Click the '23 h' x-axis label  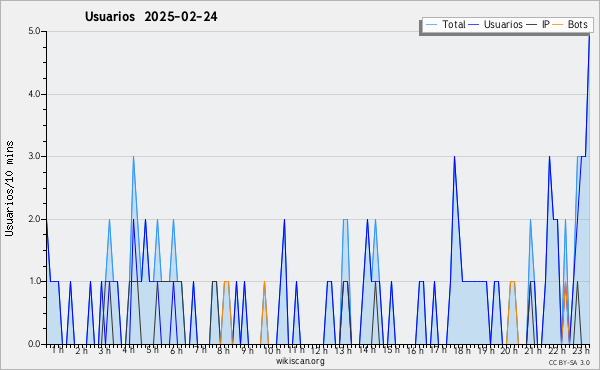tap(581, 351)
